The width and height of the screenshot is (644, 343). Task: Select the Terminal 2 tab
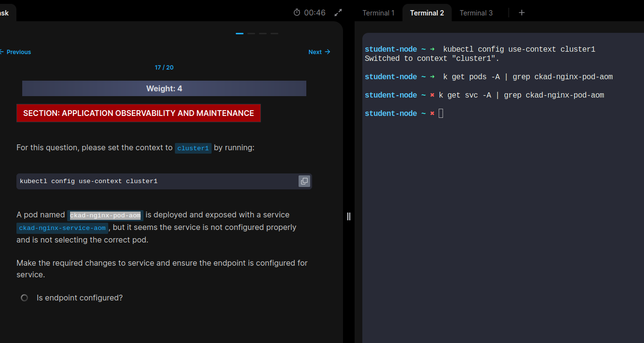pyautogui.click(x=427, y=13)
